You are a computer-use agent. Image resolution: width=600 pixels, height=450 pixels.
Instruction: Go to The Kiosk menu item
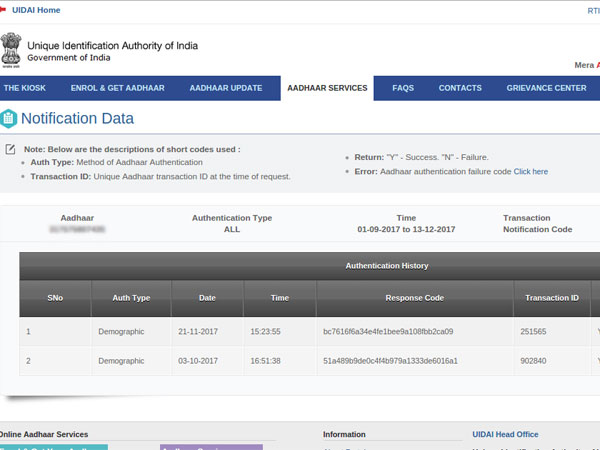coord(25,88)
